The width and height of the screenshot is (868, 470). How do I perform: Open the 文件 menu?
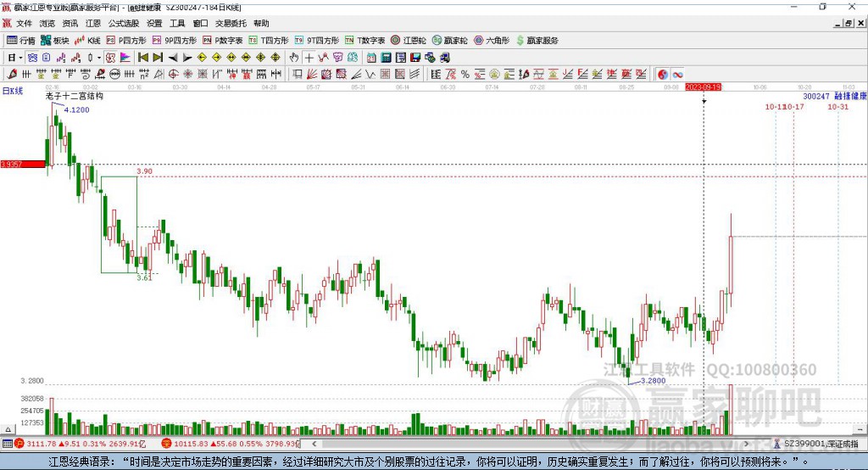coord(25,23)
